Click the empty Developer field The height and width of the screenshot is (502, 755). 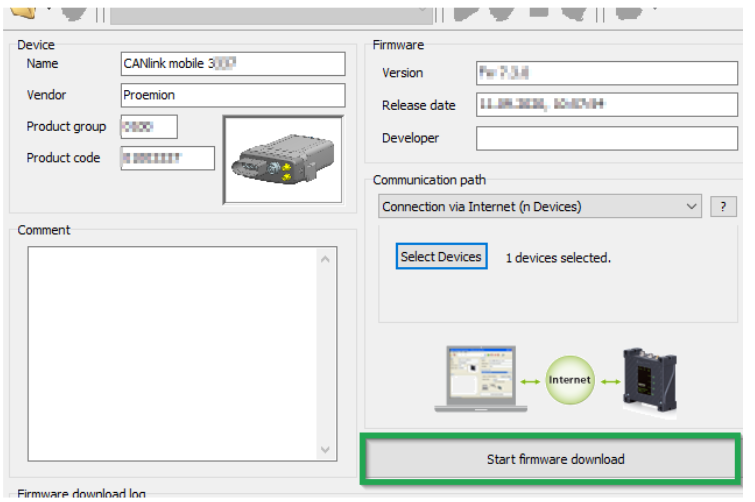pos(606,138)
